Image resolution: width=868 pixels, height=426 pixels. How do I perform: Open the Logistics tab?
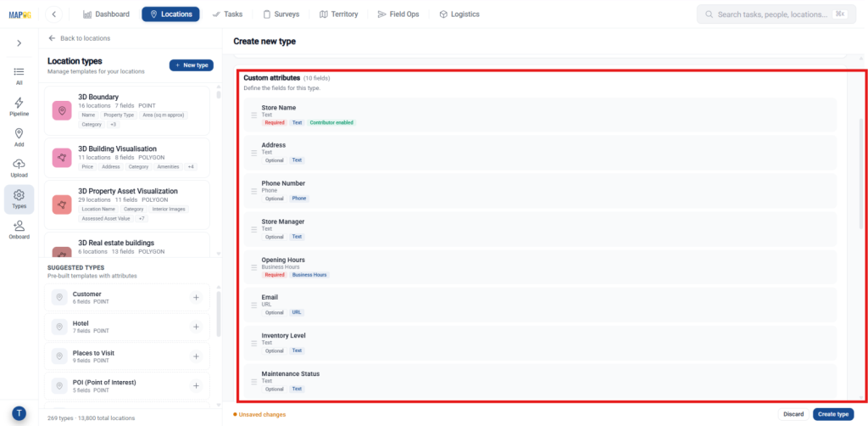point(459,14)
